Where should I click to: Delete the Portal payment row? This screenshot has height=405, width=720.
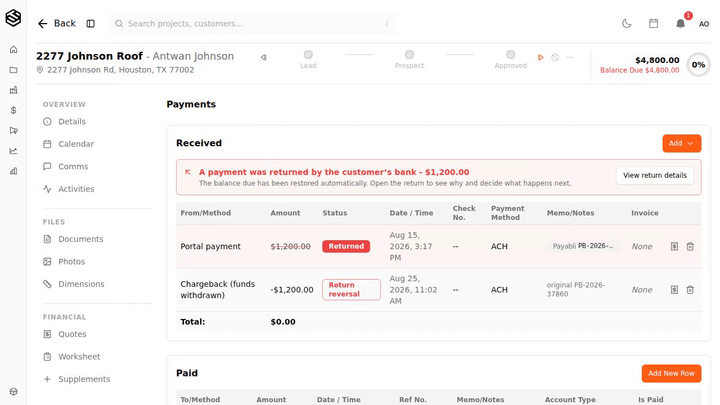point(690,247)
